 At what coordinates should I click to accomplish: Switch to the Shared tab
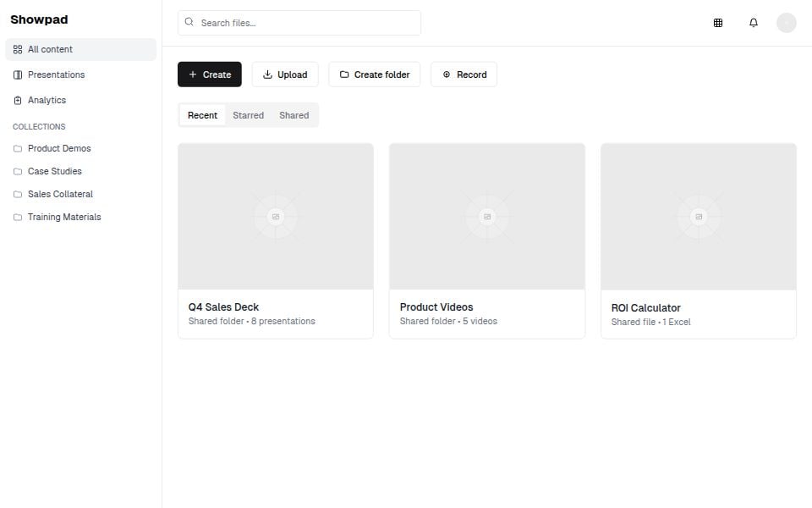coord(294,115)
